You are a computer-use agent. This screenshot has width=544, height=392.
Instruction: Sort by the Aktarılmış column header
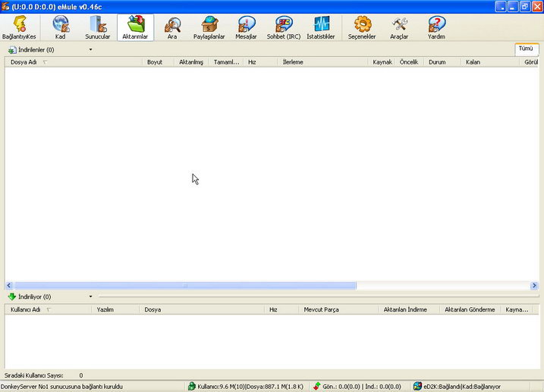click(x=191, y=62)
